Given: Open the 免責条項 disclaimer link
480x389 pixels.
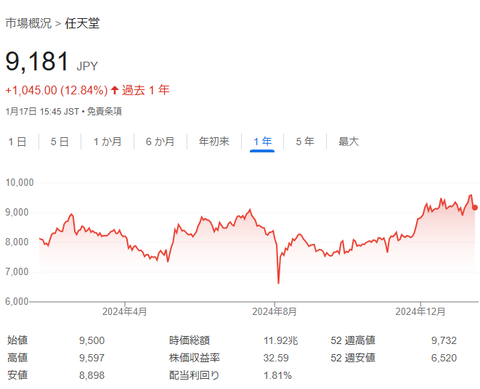Looking at the screenshot, I should coord(104,111).
